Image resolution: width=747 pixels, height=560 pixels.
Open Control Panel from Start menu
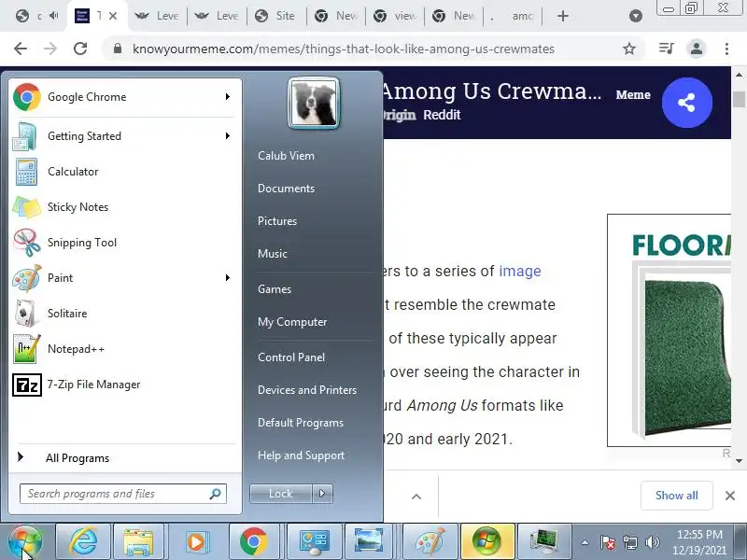point(291,357)
